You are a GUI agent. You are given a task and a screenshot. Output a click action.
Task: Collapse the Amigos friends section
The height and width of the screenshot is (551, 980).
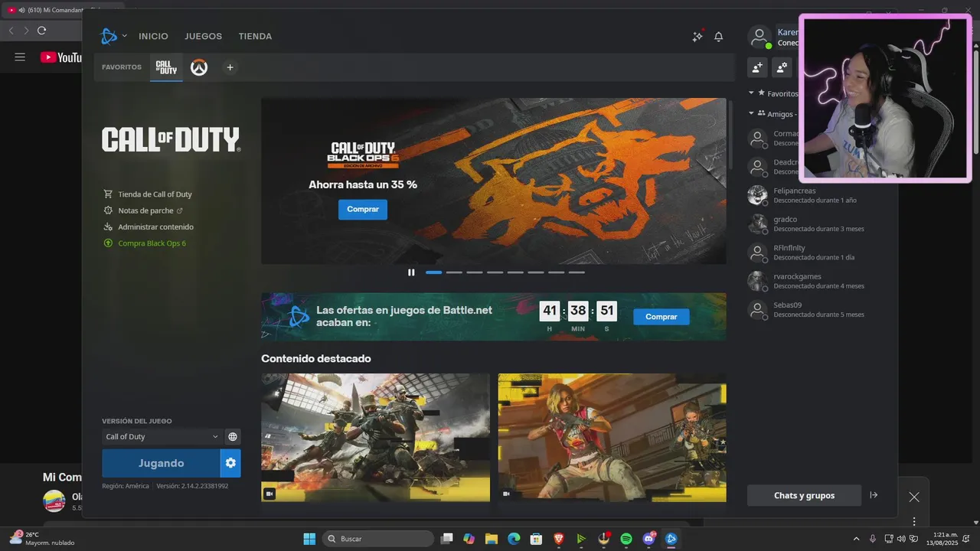[x=752, y=114]
